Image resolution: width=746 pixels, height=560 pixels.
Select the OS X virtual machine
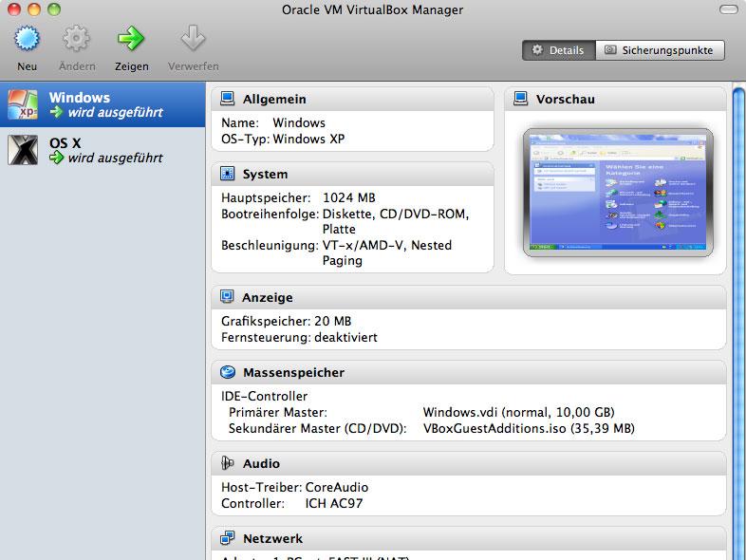103,150
